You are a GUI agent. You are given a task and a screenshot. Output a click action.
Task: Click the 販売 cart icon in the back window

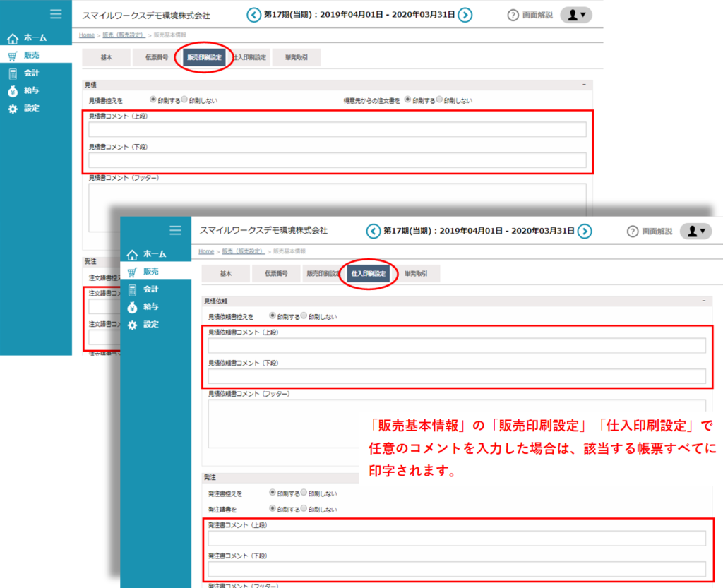point(13,56)
